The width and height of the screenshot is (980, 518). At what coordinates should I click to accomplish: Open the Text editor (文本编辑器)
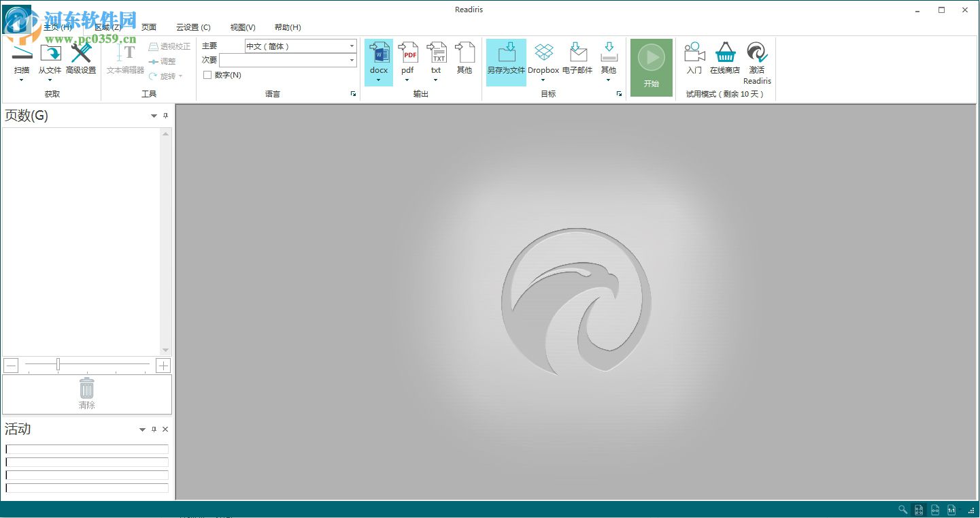click(126, 58)
